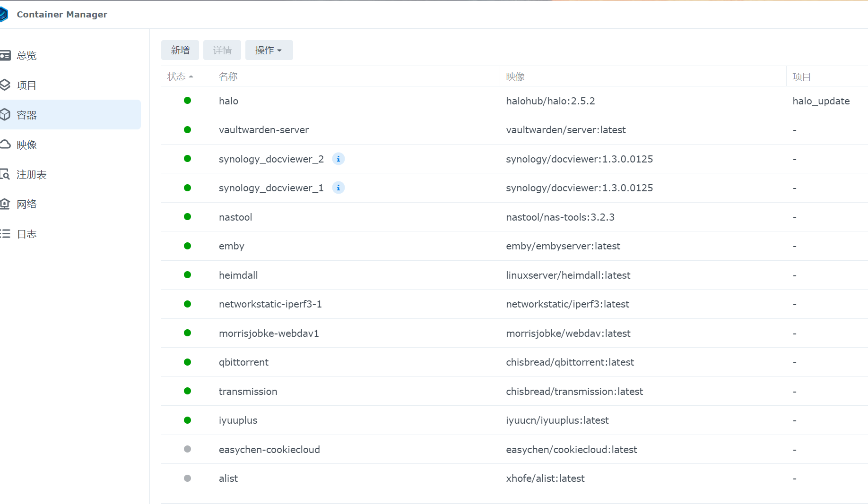The width and height of the screenshot is (868, 504).
Task: Click green status dot for morrisjobke-webdav1
Action: [188, 333]
